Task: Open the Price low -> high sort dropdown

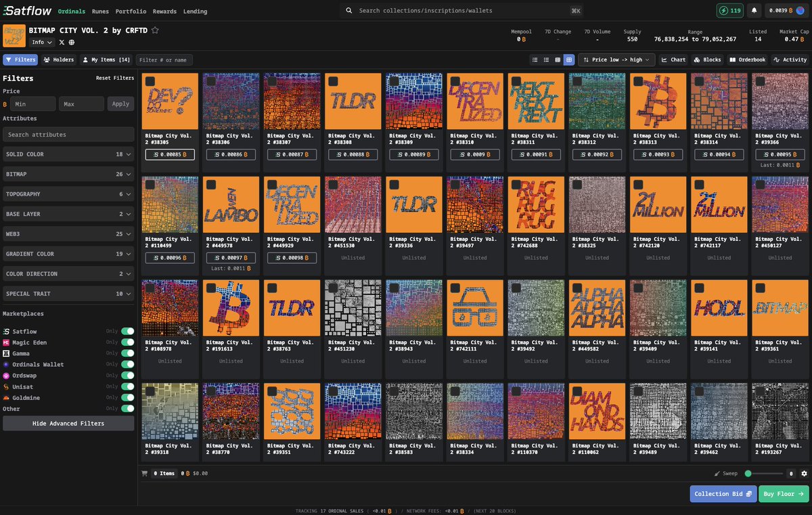Action: tap(616, 60)
